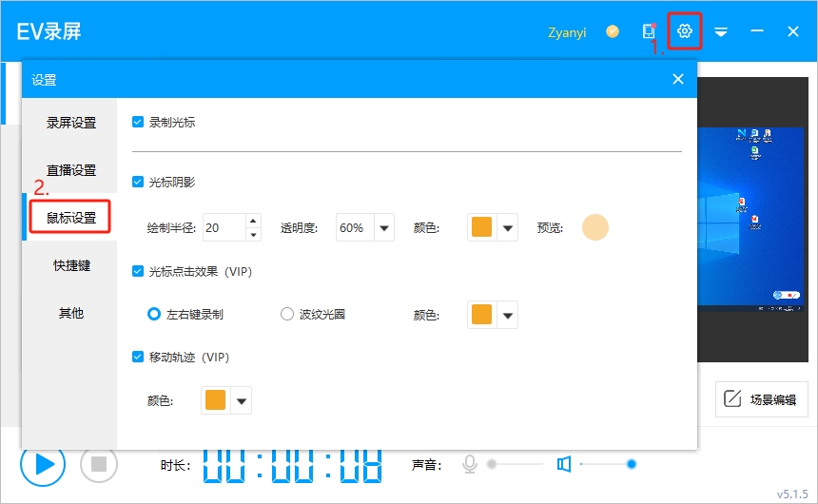Adjust the microphone volume slider

click(x=515, y=464)
